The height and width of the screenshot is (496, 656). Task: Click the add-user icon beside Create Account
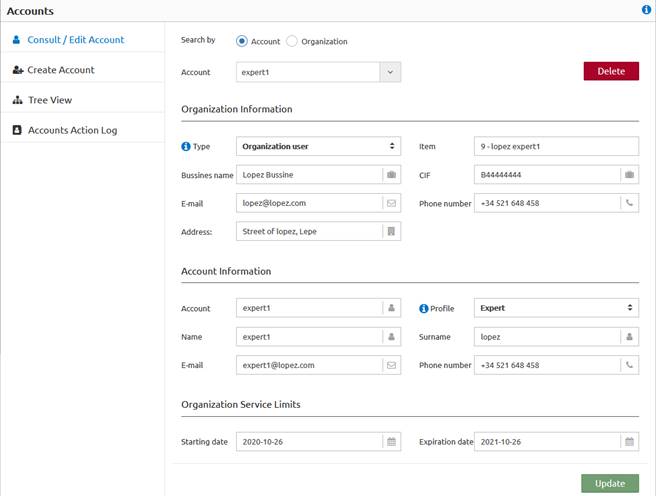pos(18,70)
